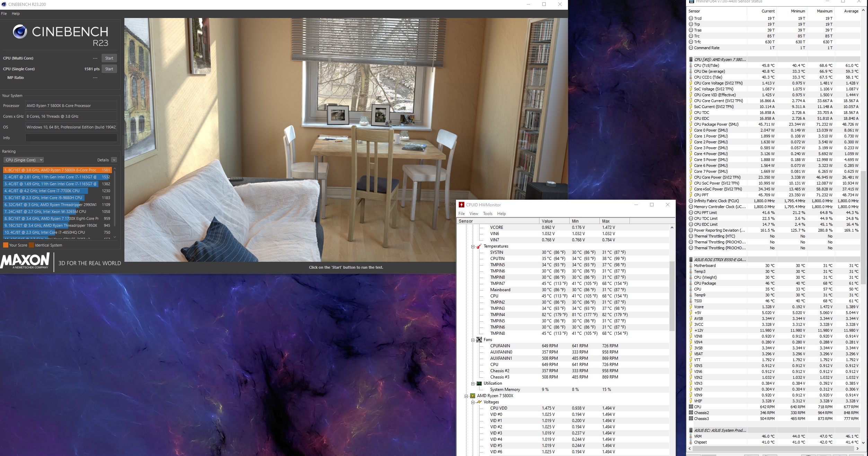Click the CPUID HWMonitor title bar icon

462,205
